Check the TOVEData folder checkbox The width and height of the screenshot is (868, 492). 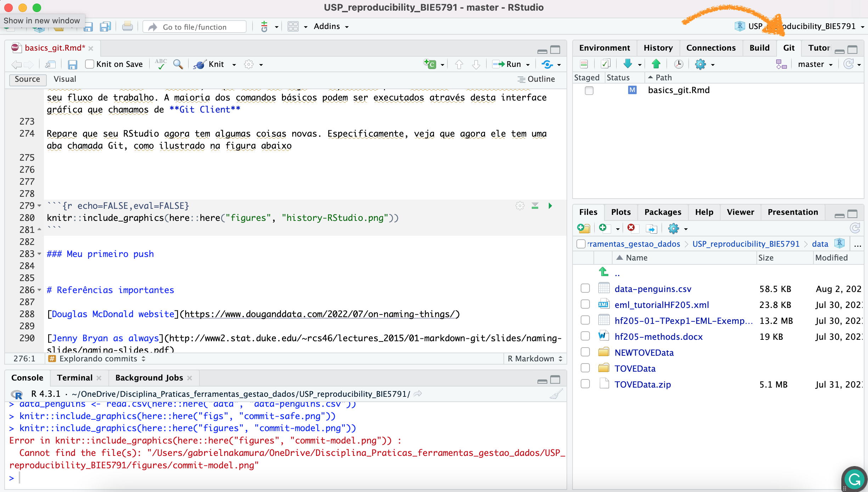[585, 368]
